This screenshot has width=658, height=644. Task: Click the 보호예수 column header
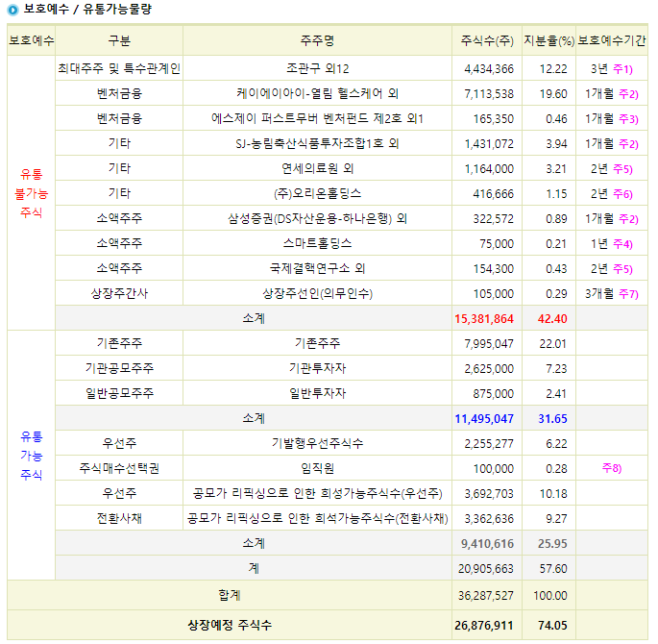pyautogui.click(x=32, y=40)
